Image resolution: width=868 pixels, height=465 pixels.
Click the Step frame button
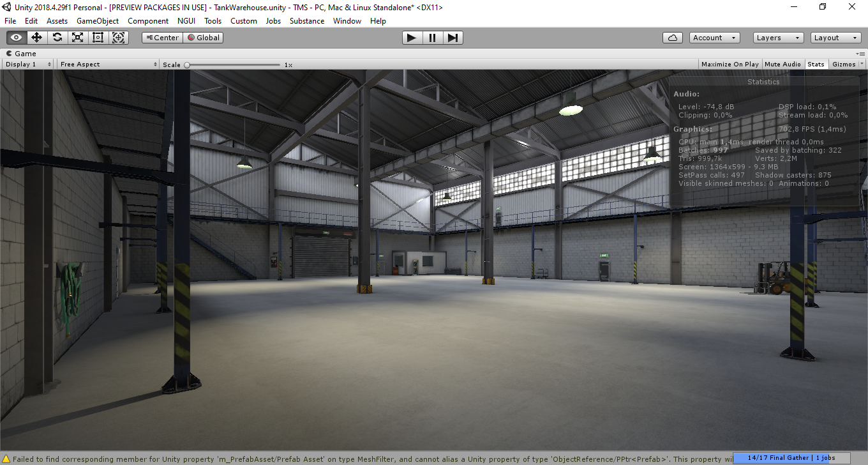pyautogui.click(x=453, y=38)
